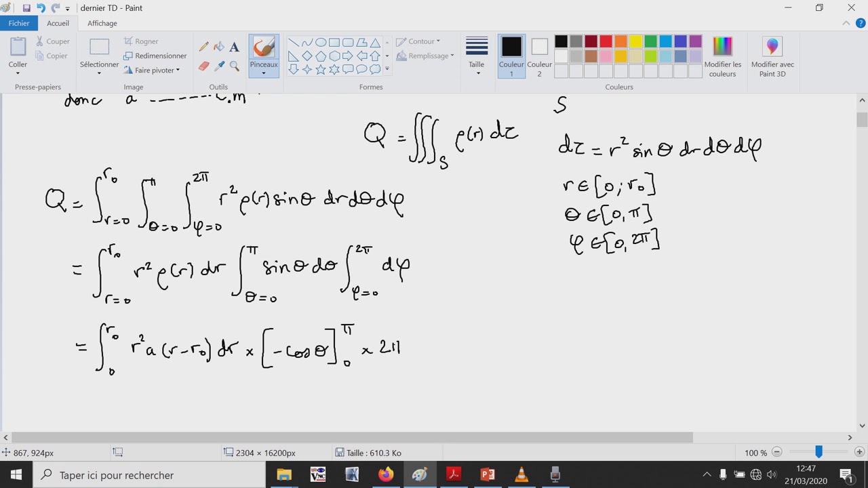Viewport: 868px width, 488px height.
Task: Open Firefox from the taskbar
Action: click(x=386, y=475)
